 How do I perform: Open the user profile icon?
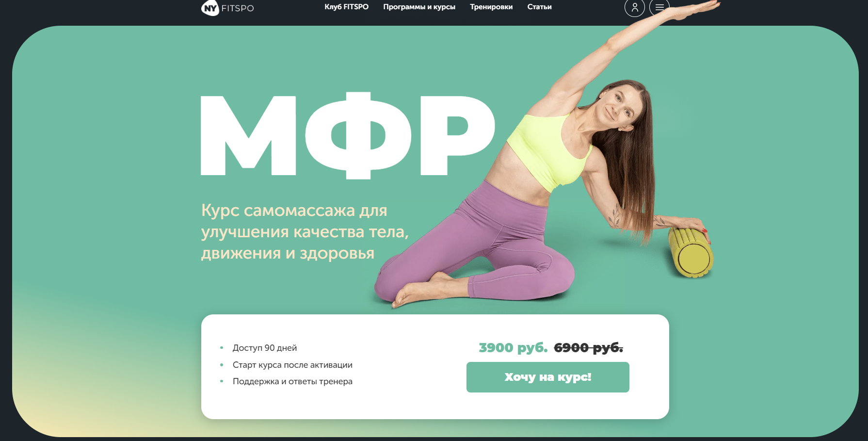634,7
